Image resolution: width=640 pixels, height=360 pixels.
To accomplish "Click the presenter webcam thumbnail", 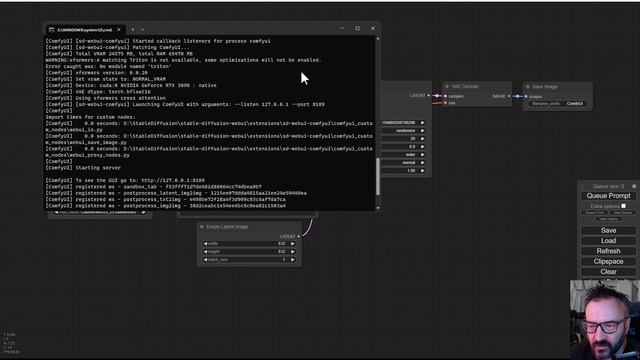I will click(x=605, y=320).
